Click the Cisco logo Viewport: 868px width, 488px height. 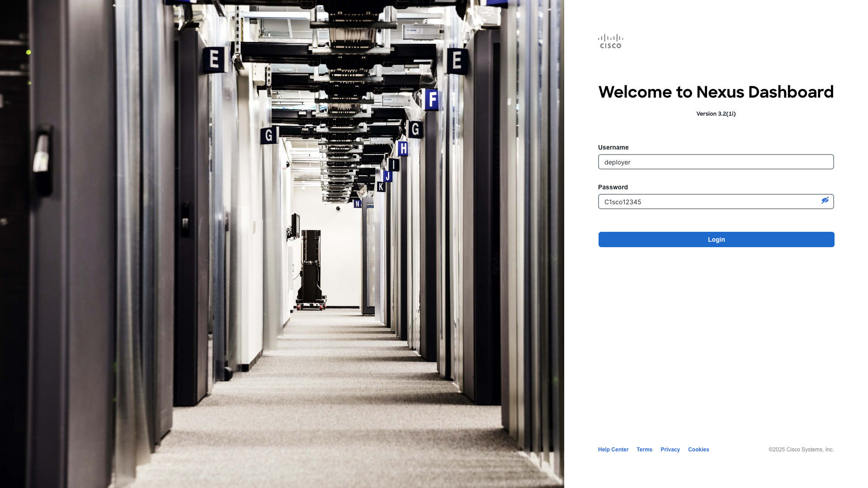click(x=610, y=41)
